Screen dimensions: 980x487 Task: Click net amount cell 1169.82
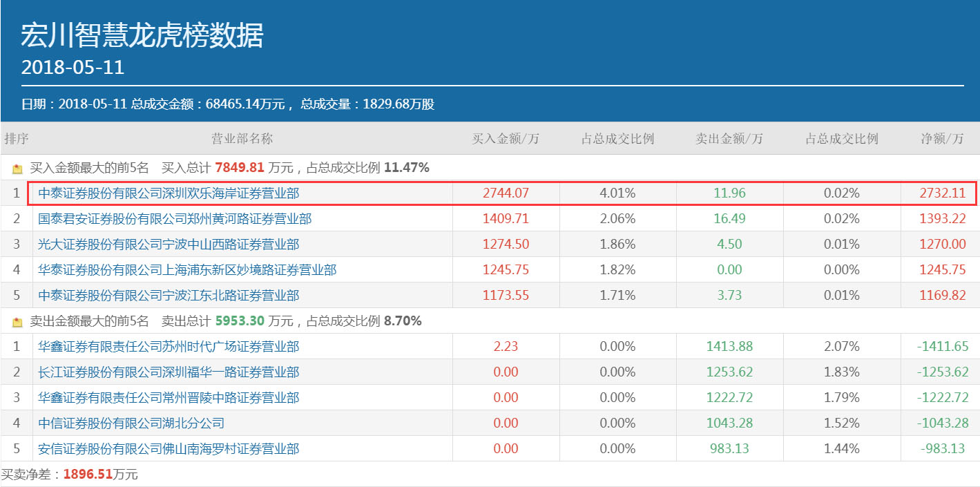coord(942,296)
